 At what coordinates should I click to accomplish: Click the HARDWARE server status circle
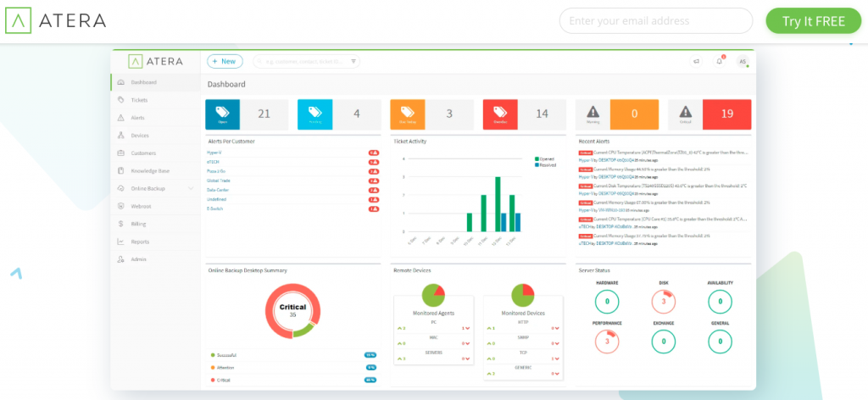coord(607,302)
